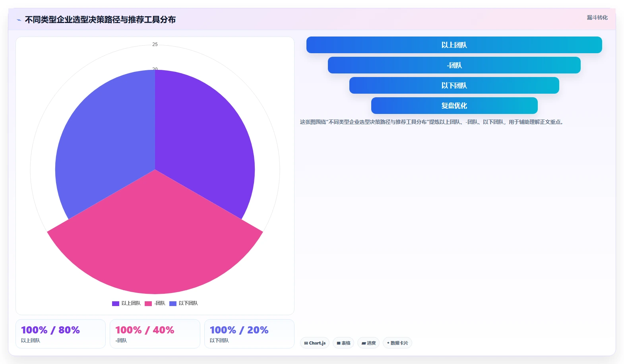Toggle the 以上团队 legend swatch

click(116, 304)
